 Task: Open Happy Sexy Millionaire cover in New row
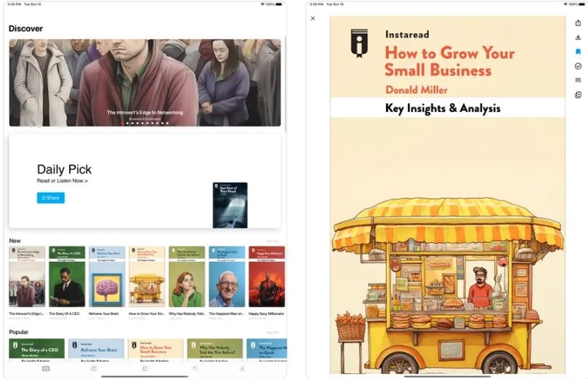click(267, 277)
